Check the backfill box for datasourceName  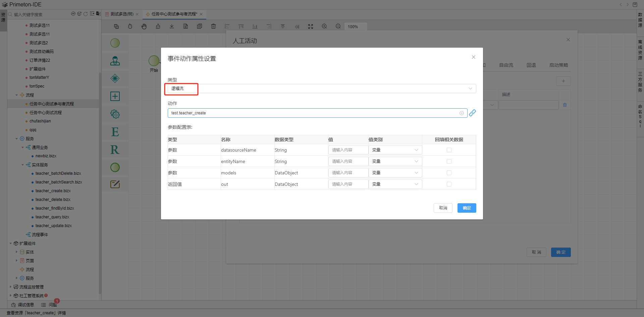tap(449, 150)
